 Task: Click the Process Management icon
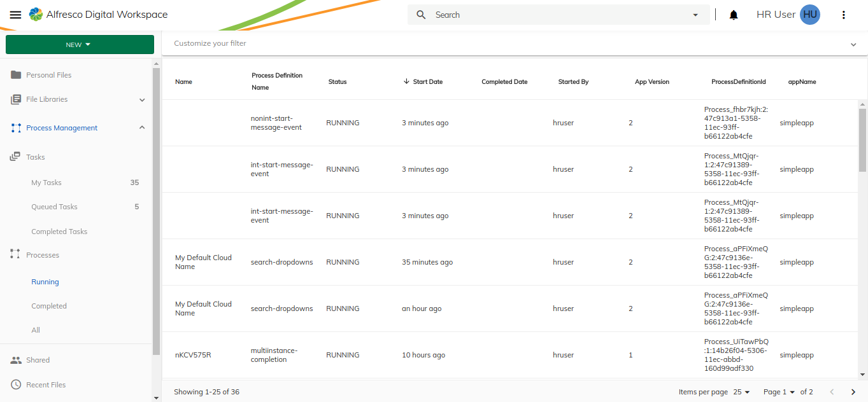click(x=15, y=127)
